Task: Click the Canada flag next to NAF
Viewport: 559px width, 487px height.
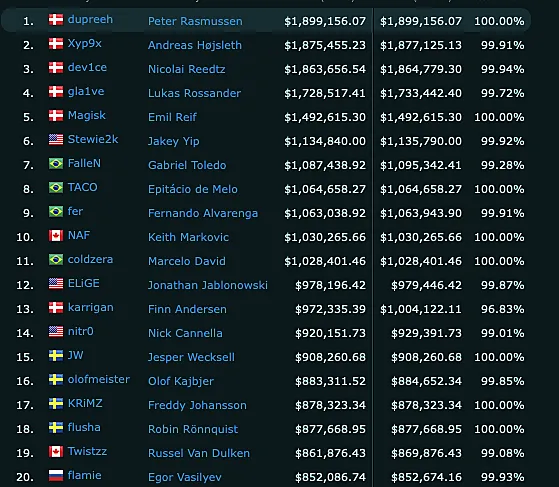Action: click(x=56, y=235)
